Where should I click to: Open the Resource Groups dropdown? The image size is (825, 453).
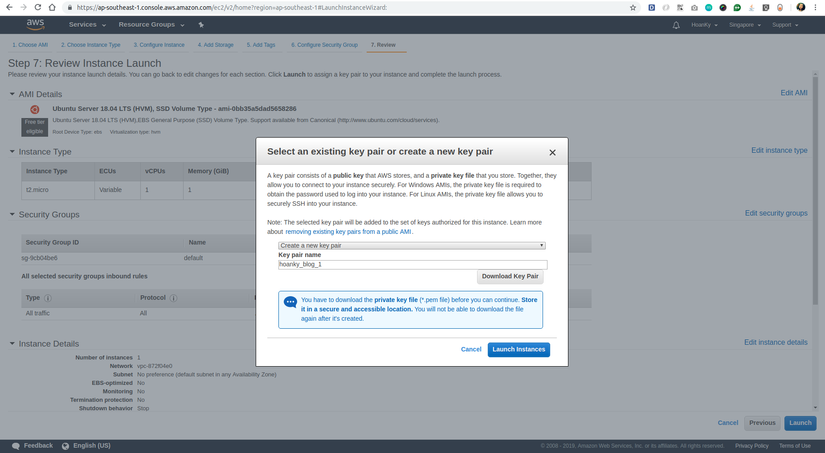(x=152, y=25)
